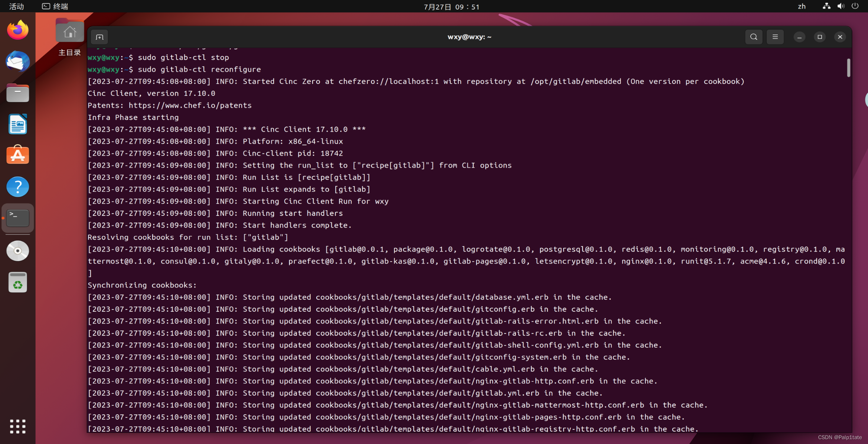
Task: Click 'Resolving cookbooks for run list' line
Action: (x=188, y=237)
